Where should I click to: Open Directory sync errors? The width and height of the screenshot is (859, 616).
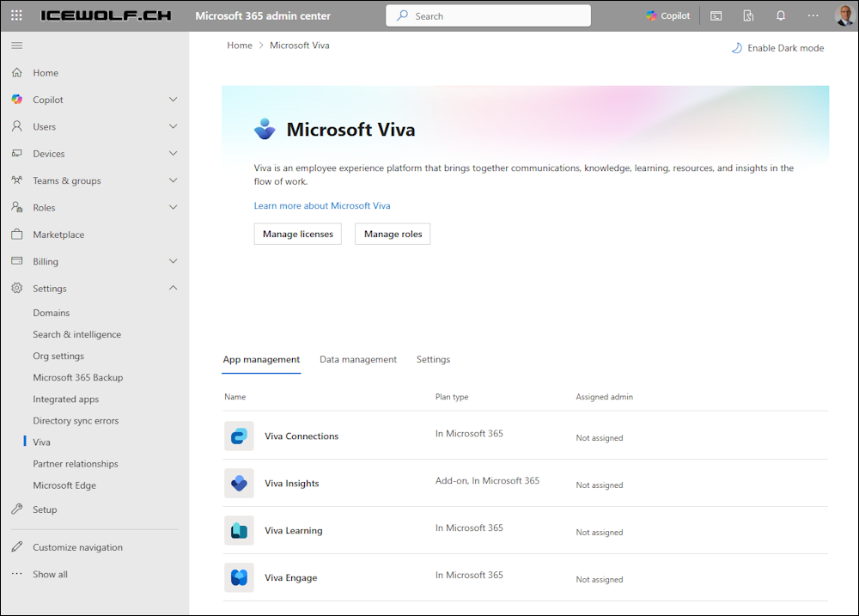click(76, 421)
